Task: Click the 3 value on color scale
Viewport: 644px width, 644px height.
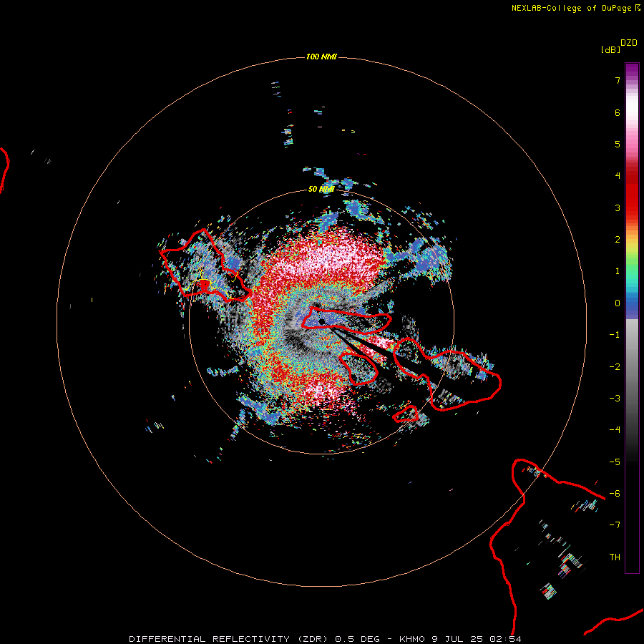Action: click(618, 208)
